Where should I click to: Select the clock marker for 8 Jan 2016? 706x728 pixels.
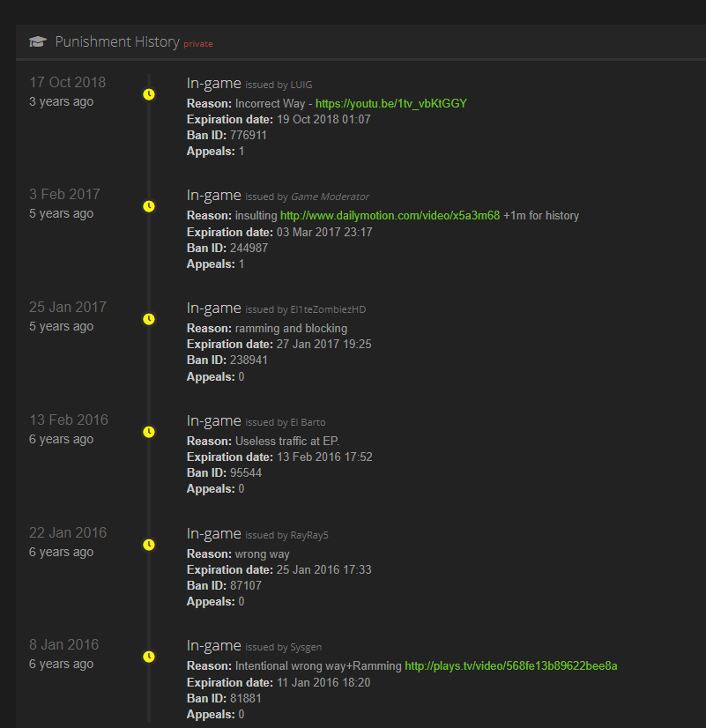(x=149, y=657)
